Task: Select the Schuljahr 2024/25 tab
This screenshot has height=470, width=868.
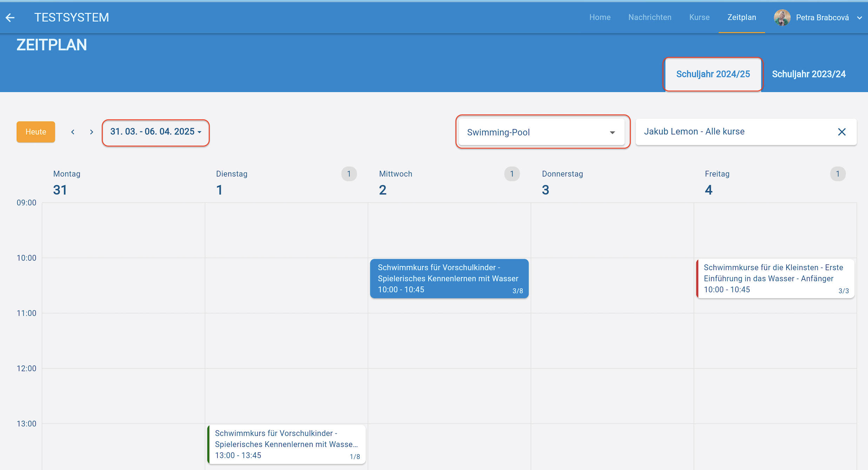Action: (713, 74)
